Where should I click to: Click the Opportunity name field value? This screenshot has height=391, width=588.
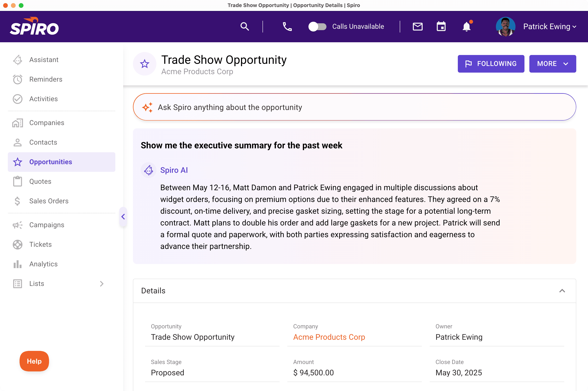click(x=193, y=337)
